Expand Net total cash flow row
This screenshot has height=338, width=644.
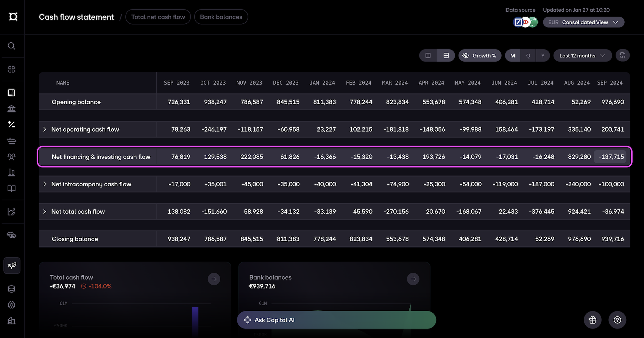coord(45,212)
